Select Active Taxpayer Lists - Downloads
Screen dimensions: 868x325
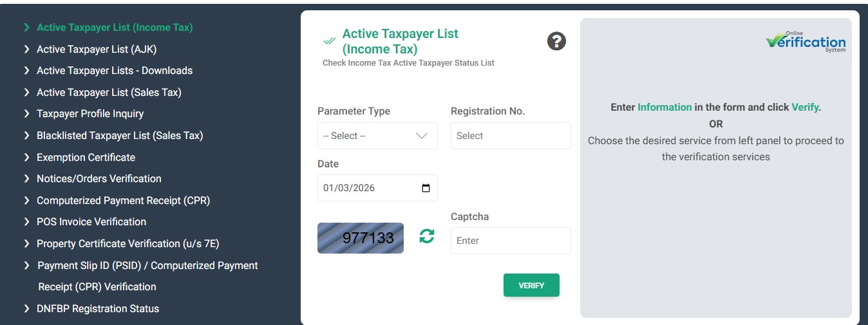tap(115, 71)
